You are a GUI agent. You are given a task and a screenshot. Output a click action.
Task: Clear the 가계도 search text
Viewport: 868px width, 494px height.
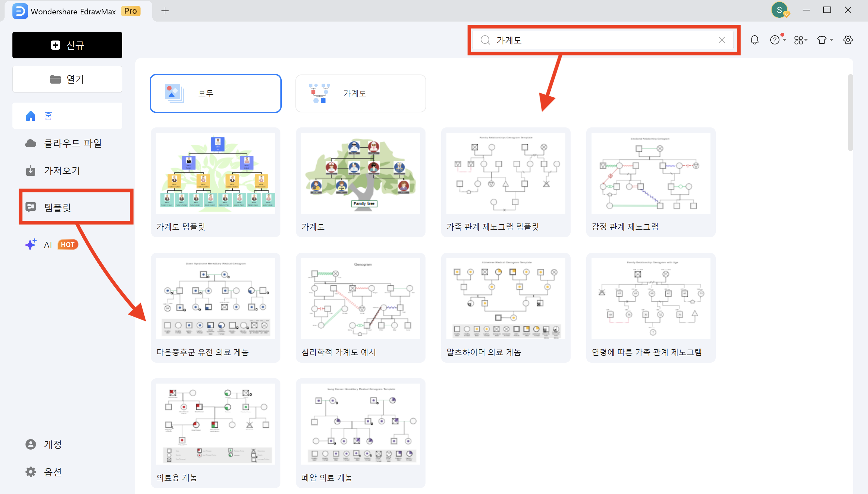(x=721, y=40)
